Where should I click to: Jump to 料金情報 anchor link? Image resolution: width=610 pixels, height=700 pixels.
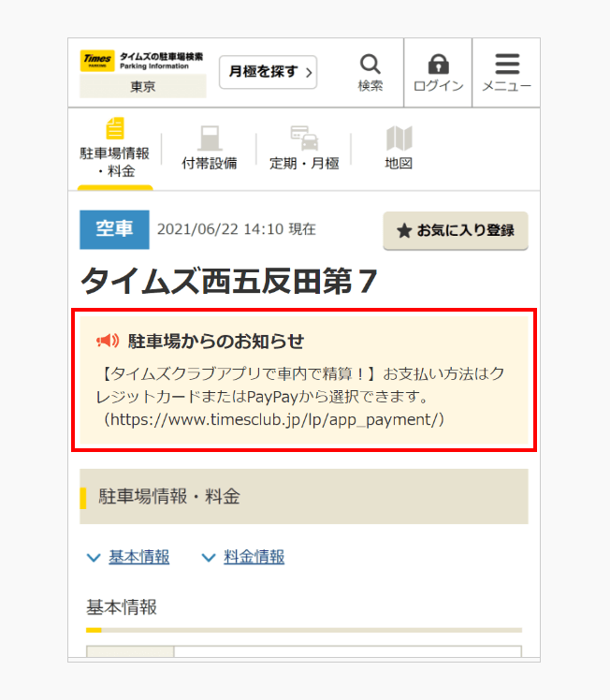coord(254,557)
